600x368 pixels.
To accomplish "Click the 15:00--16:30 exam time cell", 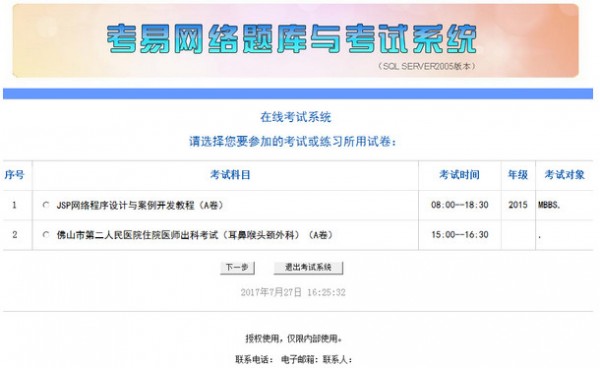I will pyautogui.click(x=460, y=234).
